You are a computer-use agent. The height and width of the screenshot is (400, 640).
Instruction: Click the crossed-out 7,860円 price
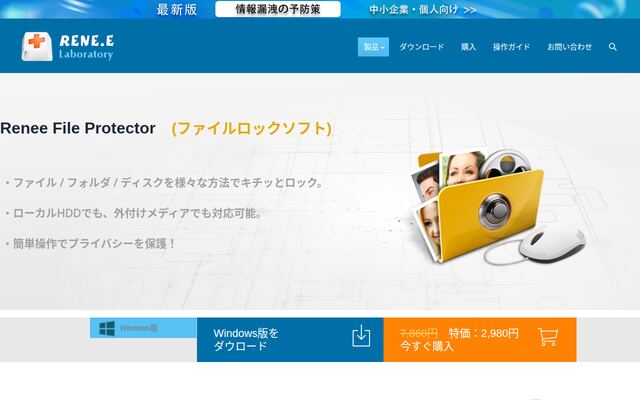[419, 333]
